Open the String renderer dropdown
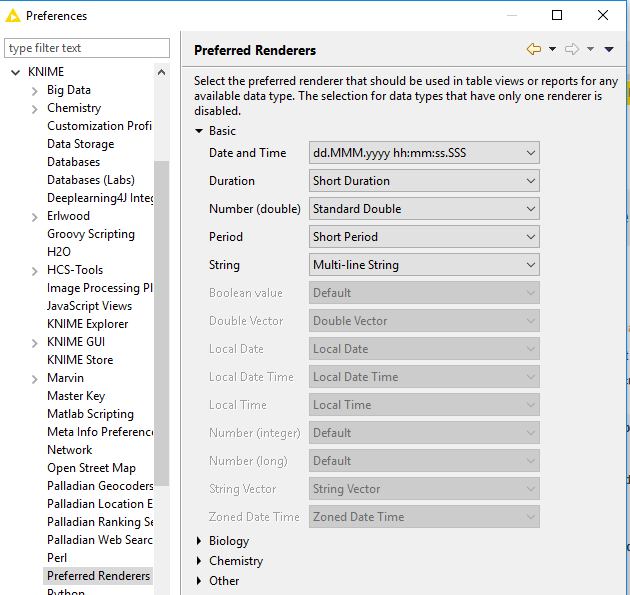 click(x=424, y=265)
